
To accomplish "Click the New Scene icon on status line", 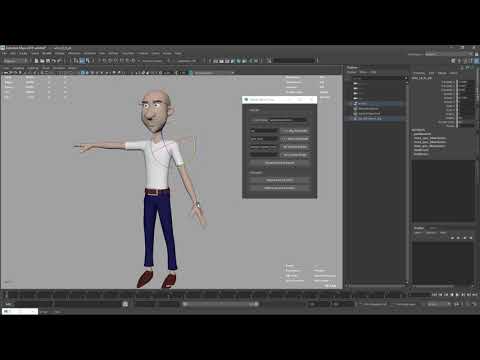I will 37,61.
